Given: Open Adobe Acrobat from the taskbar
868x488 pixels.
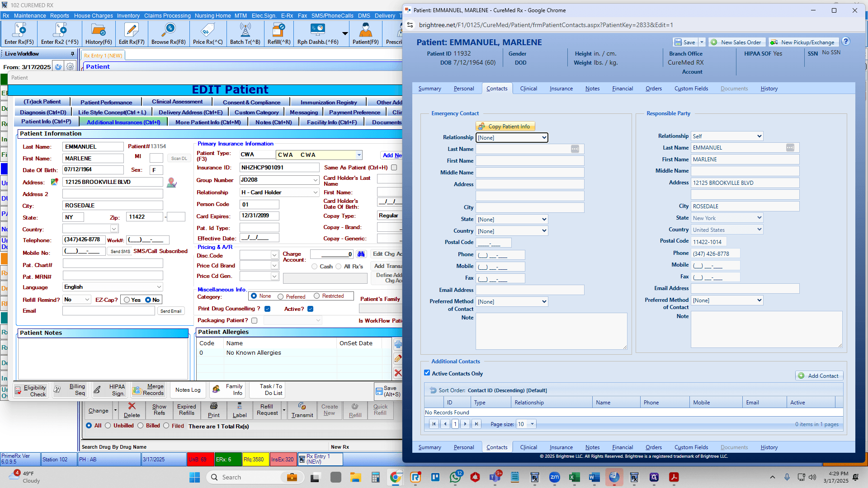Looking at the screenshot, I should [674, 477].
